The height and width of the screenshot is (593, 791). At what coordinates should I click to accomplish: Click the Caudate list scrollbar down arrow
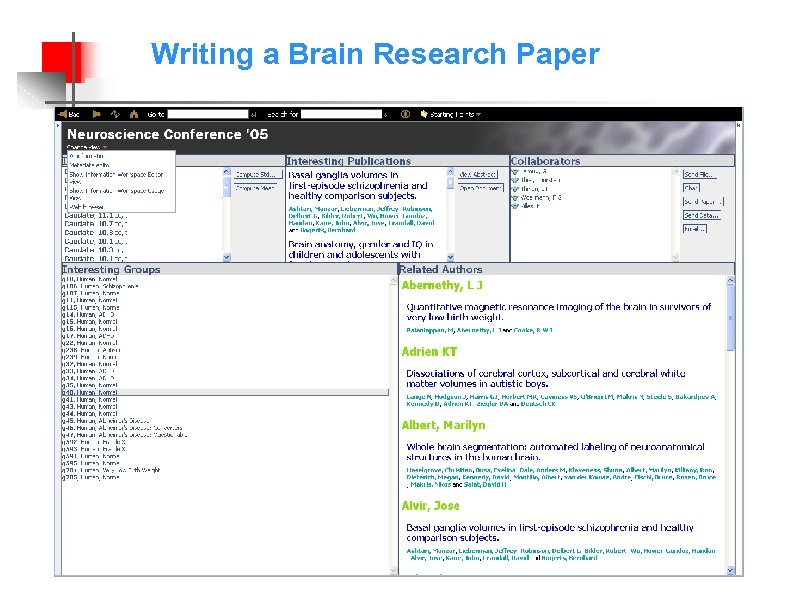[x=227, y=257]
